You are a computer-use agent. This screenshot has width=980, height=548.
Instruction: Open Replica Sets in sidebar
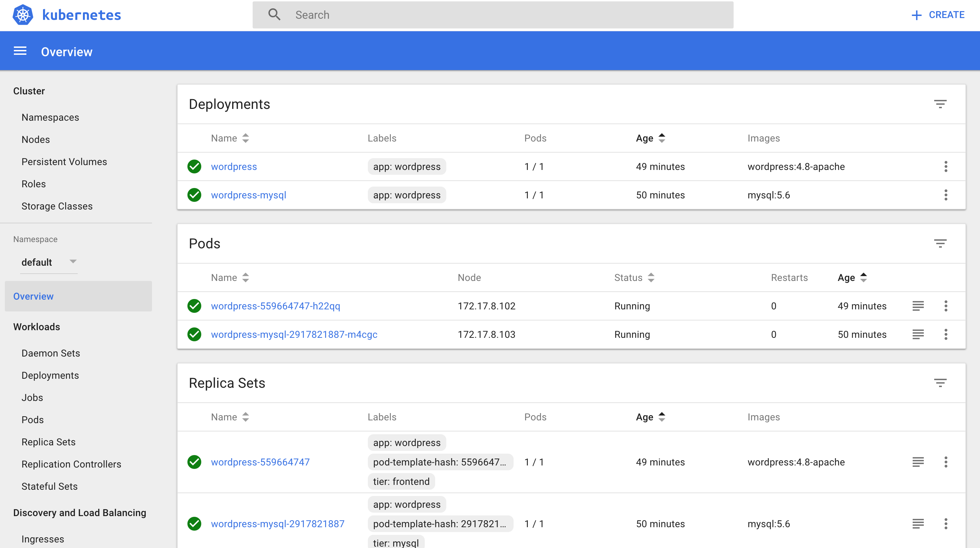pyautogui.click(x=49, y=442)
